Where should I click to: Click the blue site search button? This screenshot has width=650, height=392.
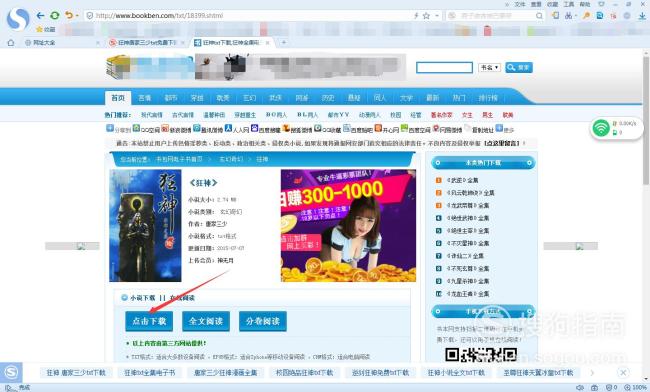coord(519,68)
